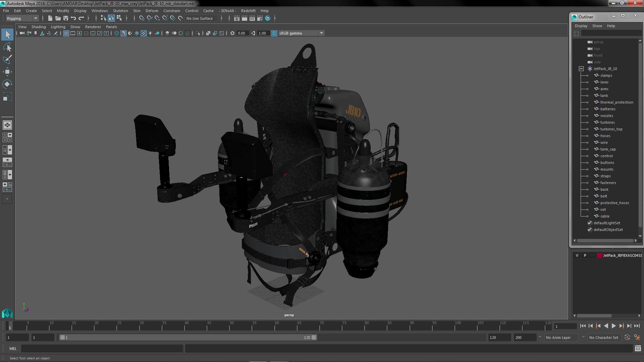Click the Open scene folder icon

[x=58, y=18]
